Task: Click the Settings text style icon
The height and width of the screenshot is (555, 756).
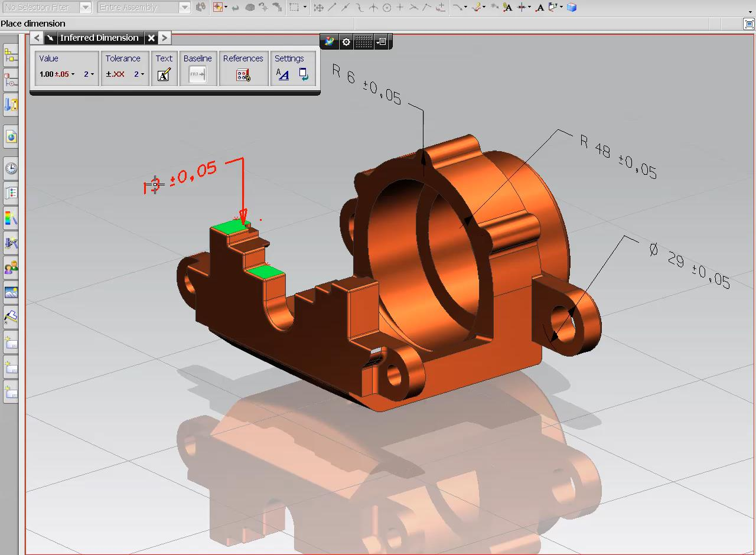Action: (x=283, y=74)
